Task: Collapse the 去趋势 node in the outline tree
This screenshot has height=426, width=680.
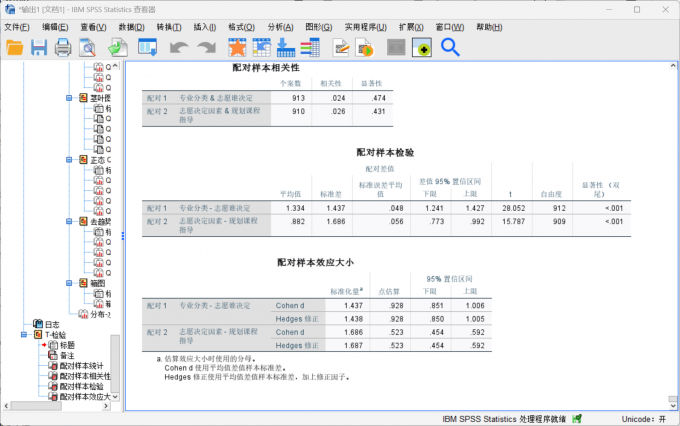Action: [69, 221]
